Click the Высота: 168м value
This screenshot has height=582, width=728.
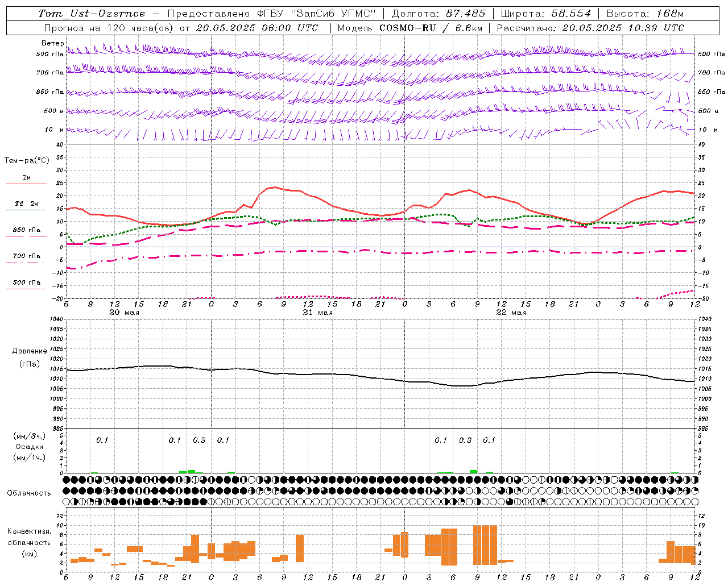coord(645,14)
